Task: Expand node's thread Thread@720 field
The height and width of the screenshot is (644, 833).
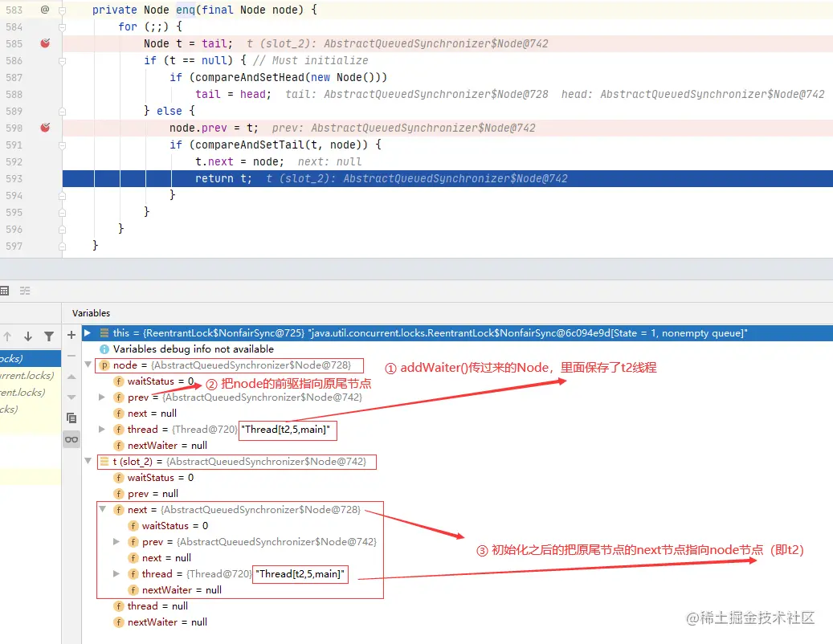Action: pos(102,429)
